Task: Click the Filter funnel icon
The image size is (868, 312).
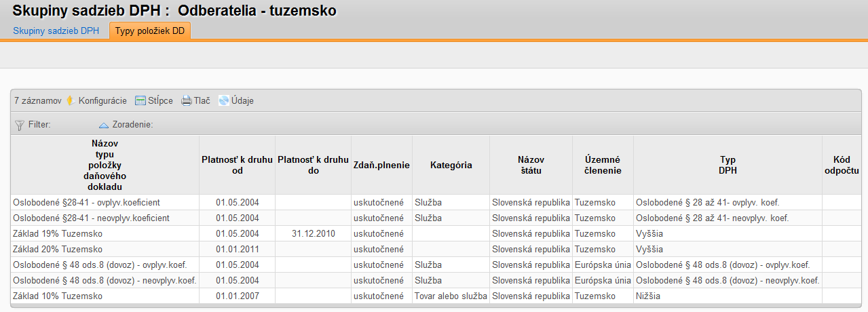Action: (20, 125)
